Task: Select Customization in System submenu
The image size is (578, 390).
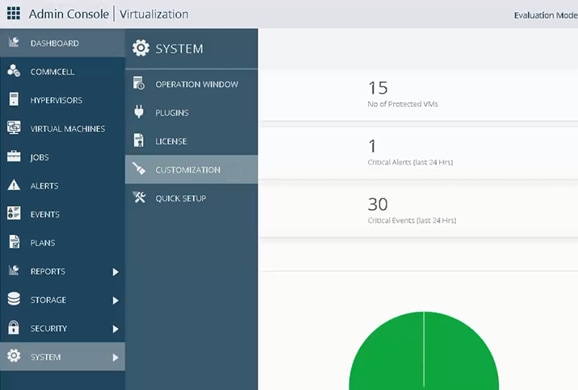Action: click(x=192, y=170)
